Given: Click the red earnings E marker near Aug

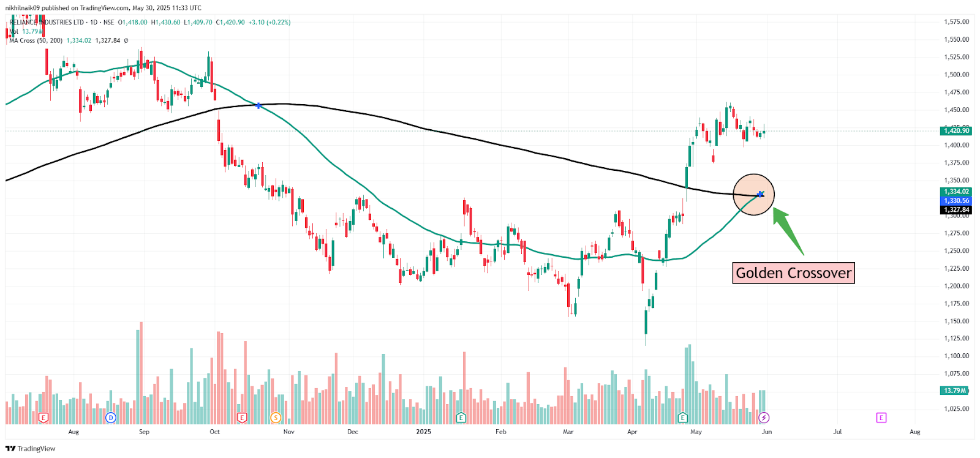Looking at the screenshot, I should 43,418.
